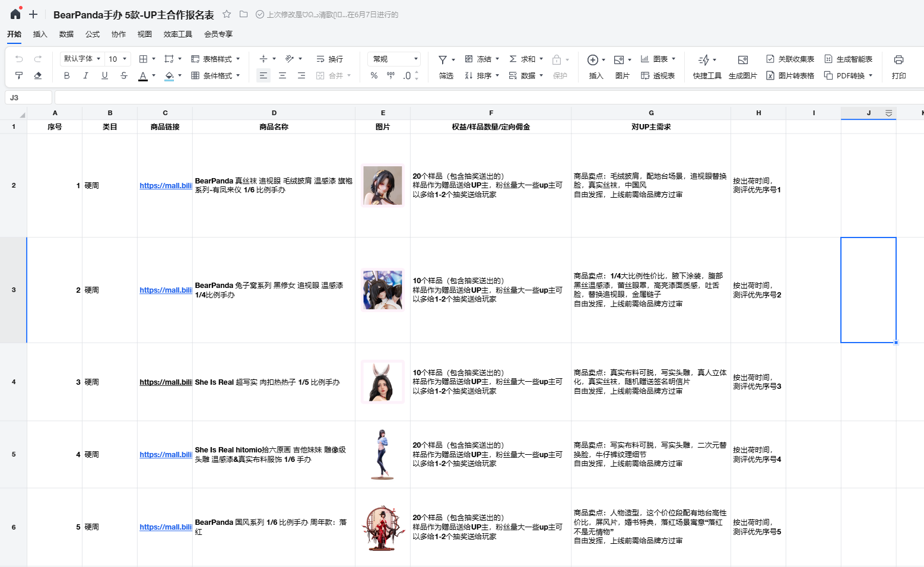Open the 求和 sum function

point(526,59)
